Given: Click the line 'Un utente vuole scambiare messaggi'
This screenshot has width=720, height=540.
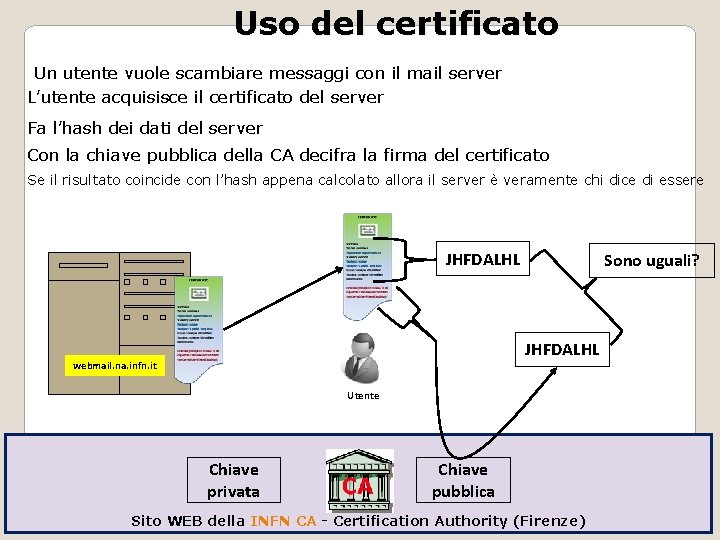Looking at the screenshot, I should 268,73.
